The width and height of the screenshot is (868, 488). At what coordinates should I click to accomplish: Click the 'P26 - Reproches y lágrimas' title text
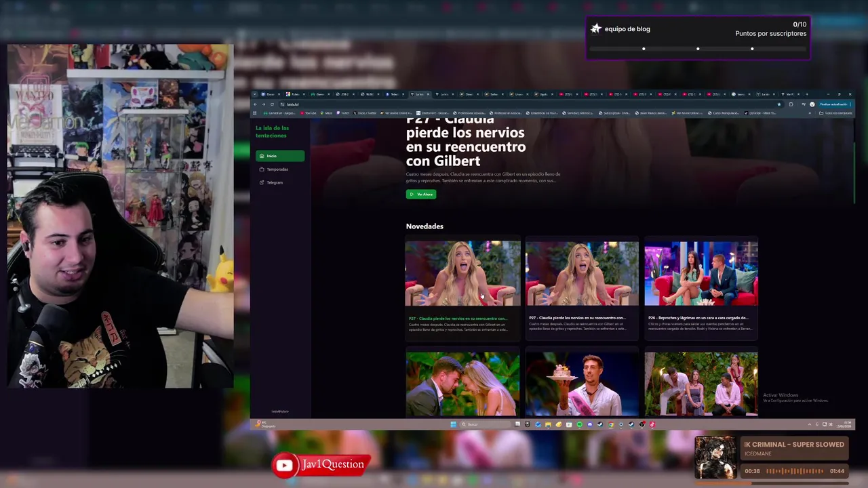pyautogui.click(x=698, y=318)
